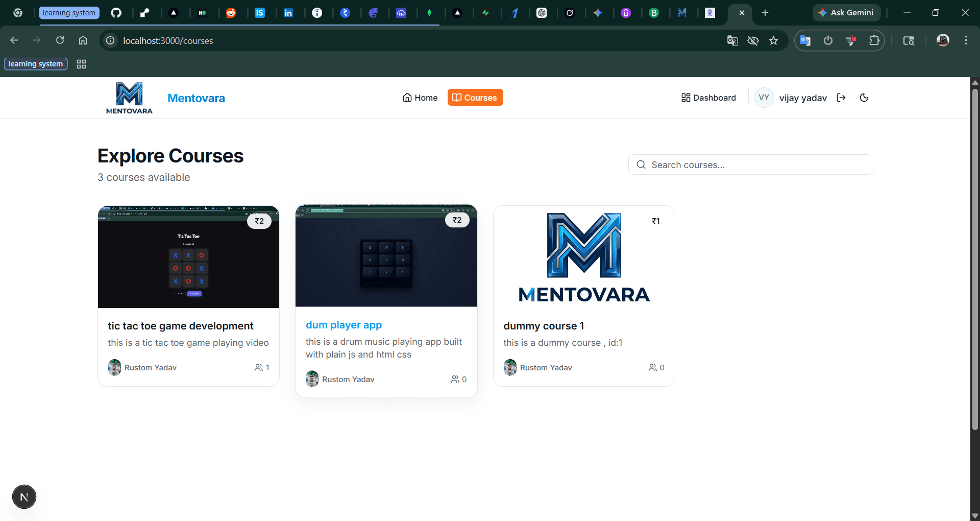Click the enrolled count on dummy course card
This screenshot has height=521, width=980.
point(656,368)
